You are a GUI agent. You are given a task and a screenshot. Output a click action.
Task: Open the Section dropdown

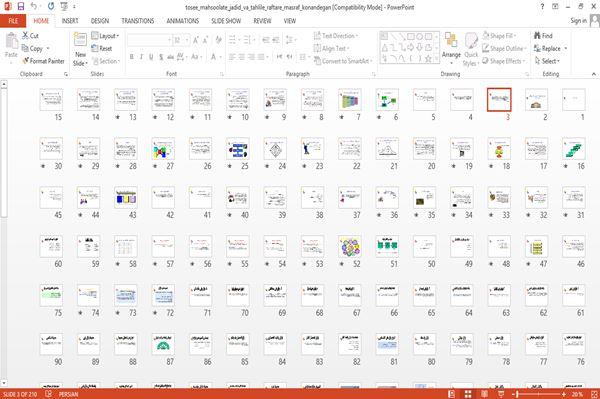coord(106,61)
